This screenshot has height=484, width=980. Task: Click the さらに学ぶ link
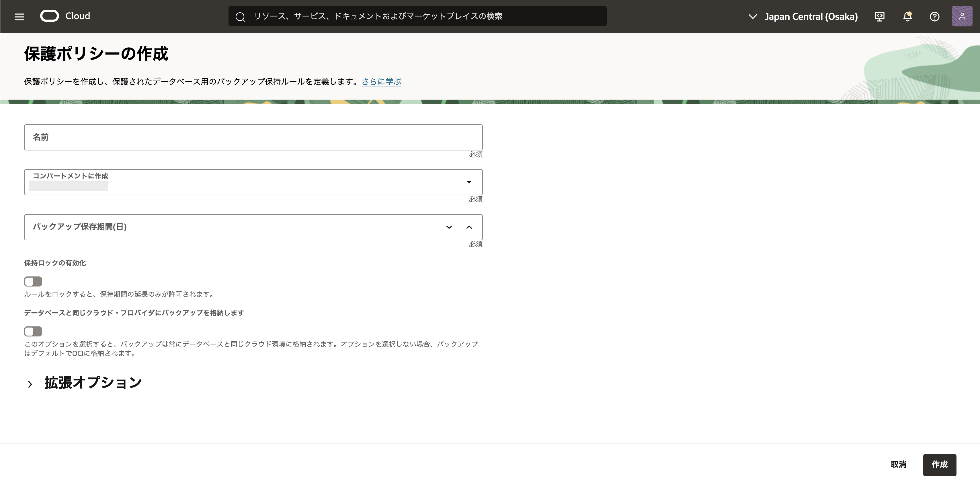click(381, 82)
